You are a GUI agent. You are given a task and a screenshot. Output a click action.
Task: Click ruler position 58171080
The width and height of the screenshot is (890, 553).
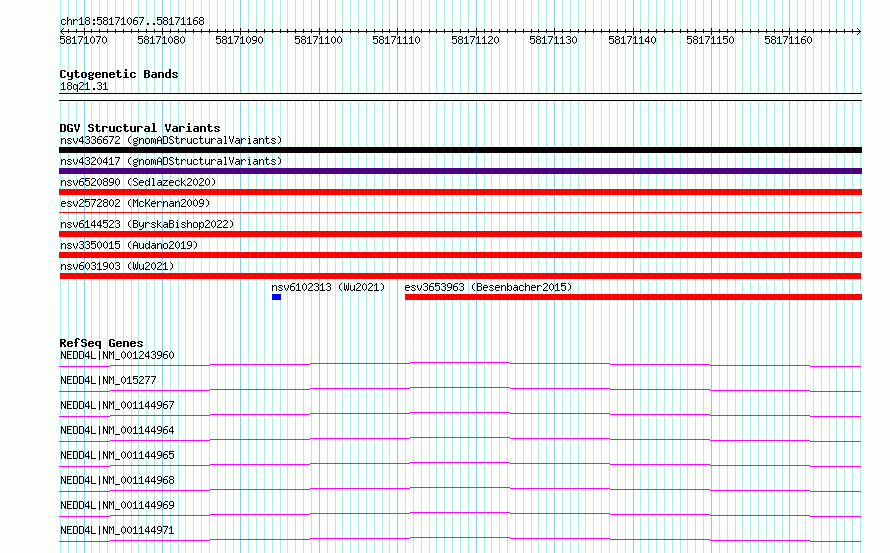tap(161, 40)
